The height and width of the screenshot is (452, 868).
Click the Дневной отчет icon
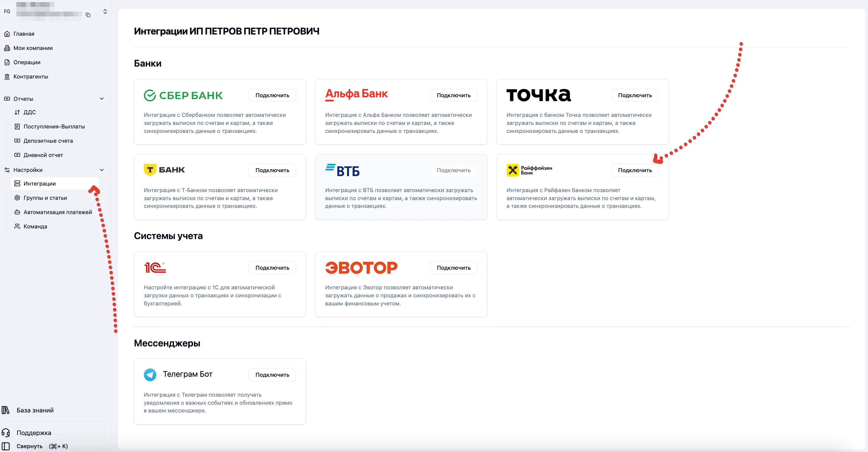click(17, 155)
